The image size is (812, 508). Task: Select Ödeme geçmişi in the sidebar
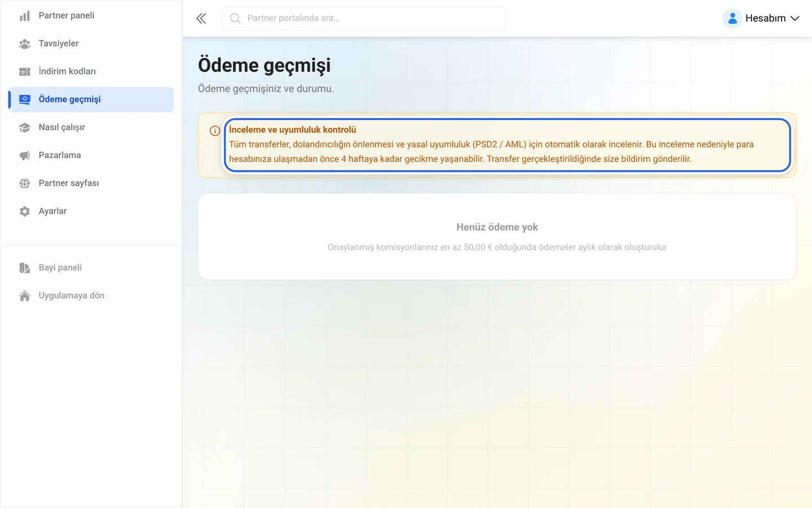pos(91,99)
